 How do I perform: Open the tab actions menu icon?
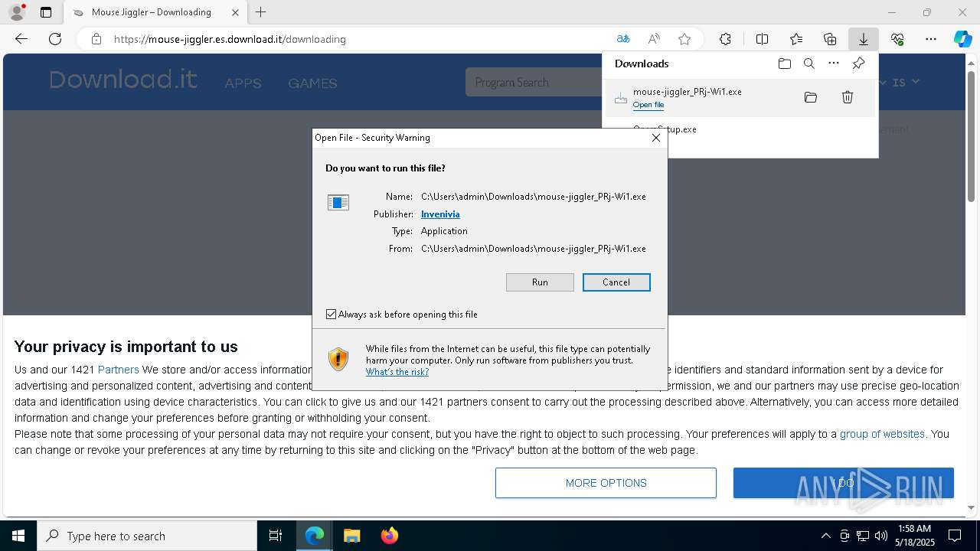point(46,12)
